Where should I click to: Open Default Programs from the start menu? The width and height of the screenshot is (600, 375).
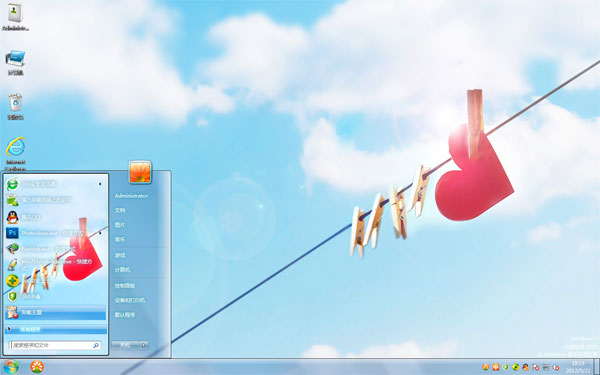tap(124, 315)
